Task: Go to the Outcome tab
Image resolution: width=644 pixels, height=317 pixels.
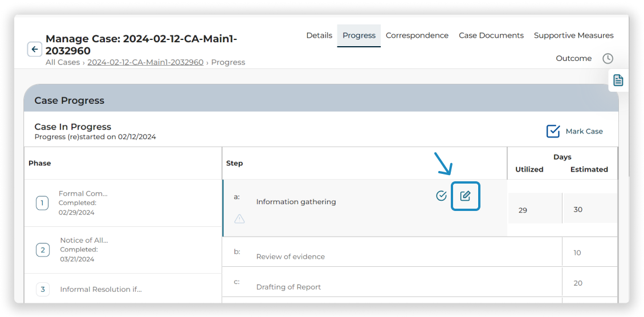Action: click(x=573, y=58)
